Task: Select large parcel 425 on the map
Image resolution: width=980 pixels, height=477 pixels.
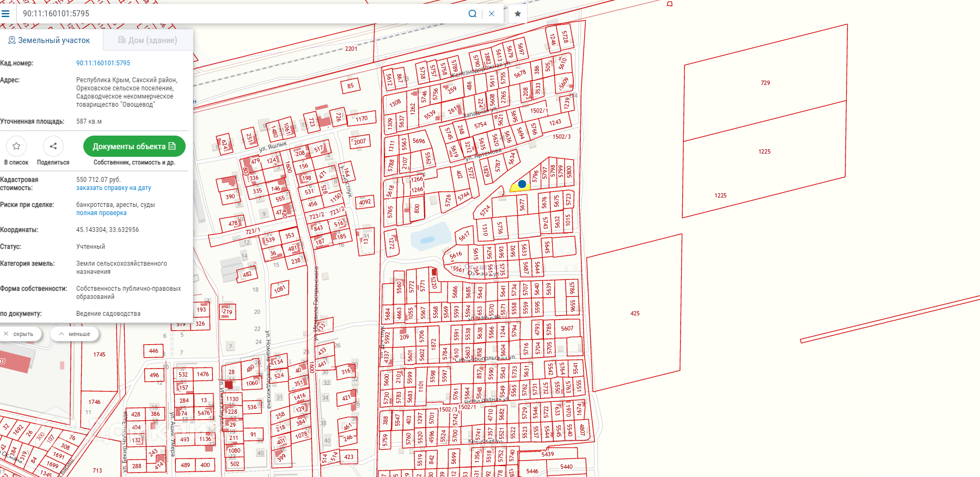Action: click(635, 313)
